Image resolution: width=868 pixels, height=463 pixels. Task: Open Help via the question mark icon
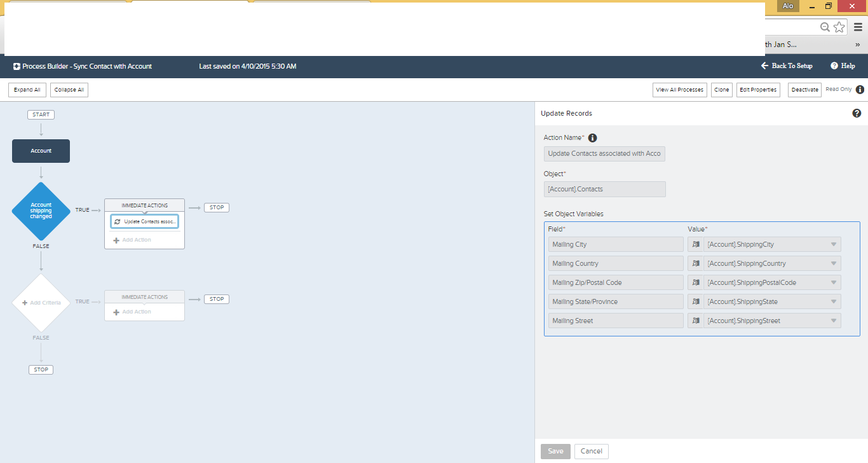click(834, 66)
